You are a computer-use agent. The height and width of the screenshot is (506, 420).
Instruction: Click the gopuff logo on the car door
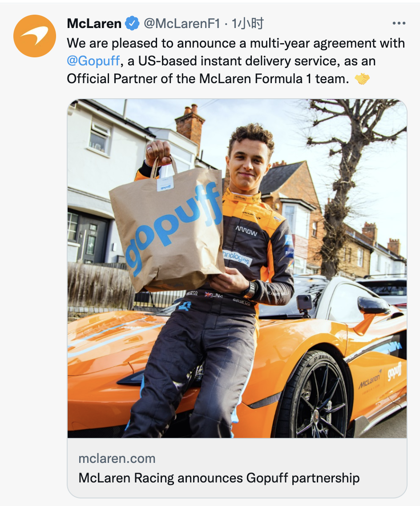coord(395,371)
